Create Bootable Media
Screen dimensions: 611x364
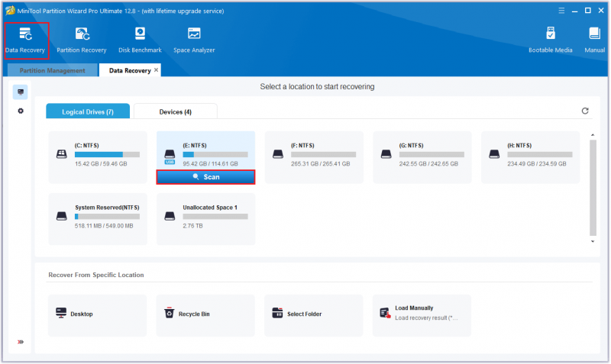(550, 40)
